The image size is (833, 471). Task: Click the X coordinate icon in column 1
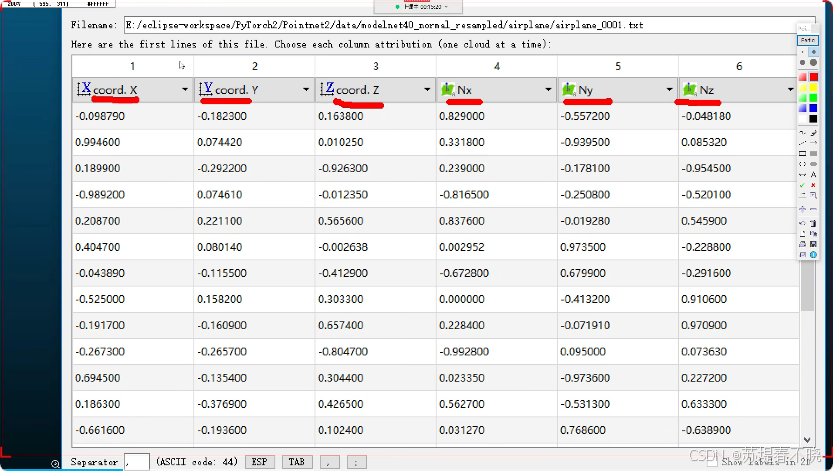[84, 89]
